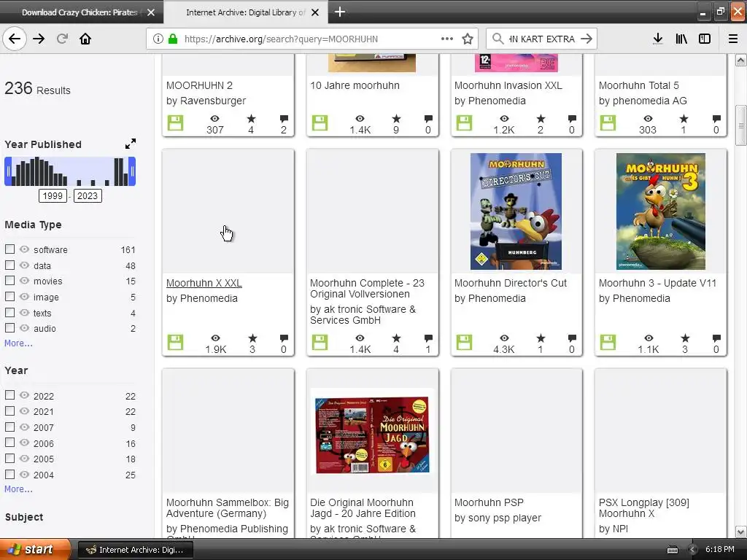Go forward with the arrow button
The image size is (747, 560).
39,39
